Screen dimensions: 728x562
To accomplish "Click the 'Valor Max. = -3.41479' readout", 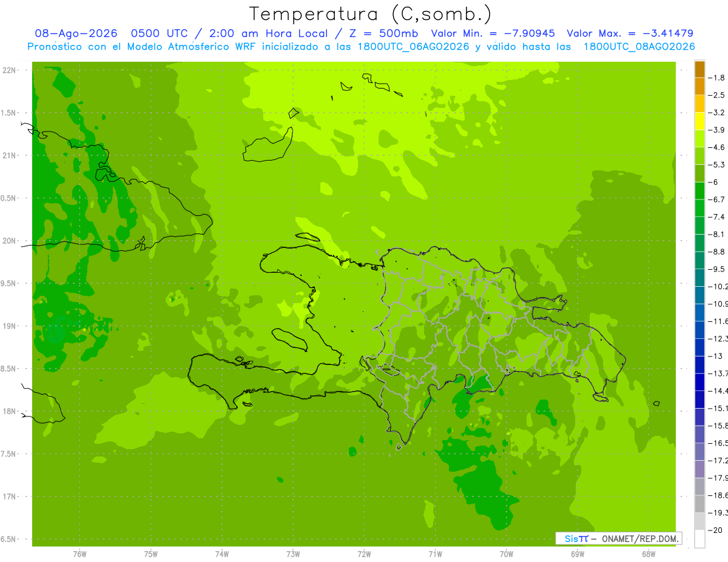I will (630, 34).
